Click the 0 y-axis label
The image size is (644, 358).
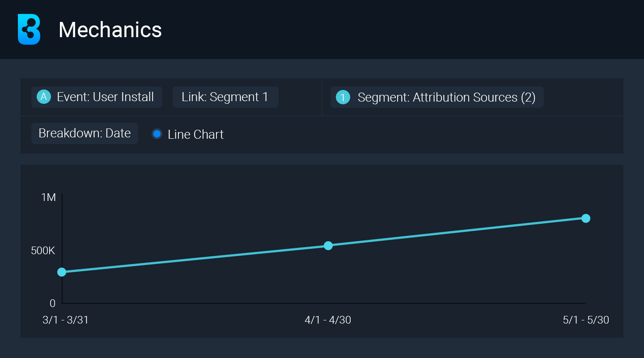point(53,303)
